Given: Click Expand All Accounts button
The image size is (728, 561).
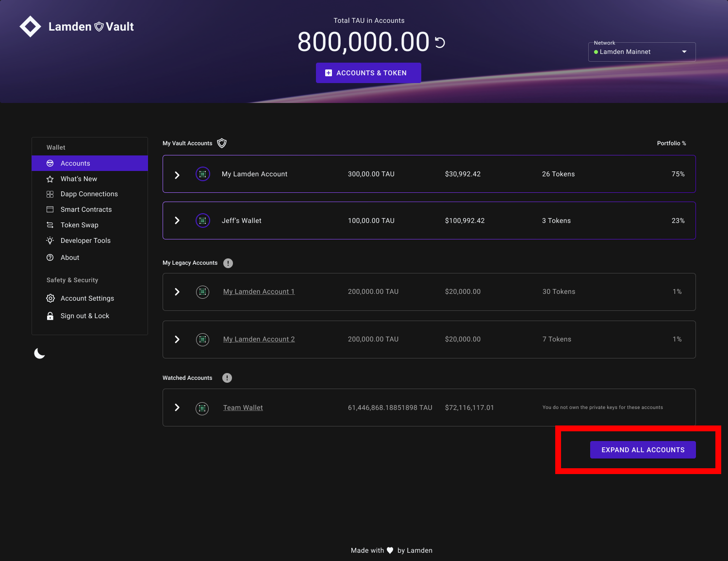Looking at the screenshot, I should pyautogui.click(x=643, y=450).
